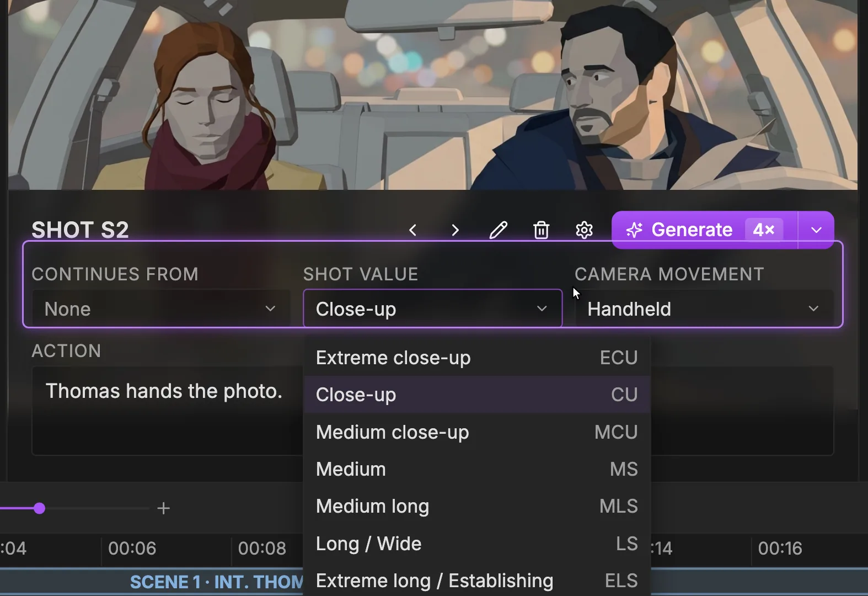Image resolution: width=868 pixels, height=596 pixels.
Task: Click the 4× generate count badge
Action: (x=764, y=230)
